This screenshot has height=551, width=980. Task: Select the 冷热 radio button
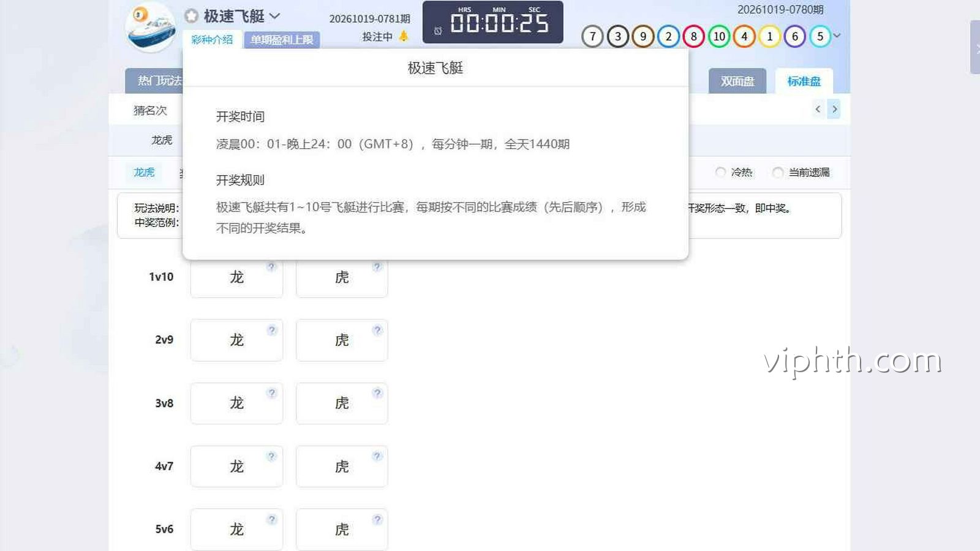click(721, 172)
